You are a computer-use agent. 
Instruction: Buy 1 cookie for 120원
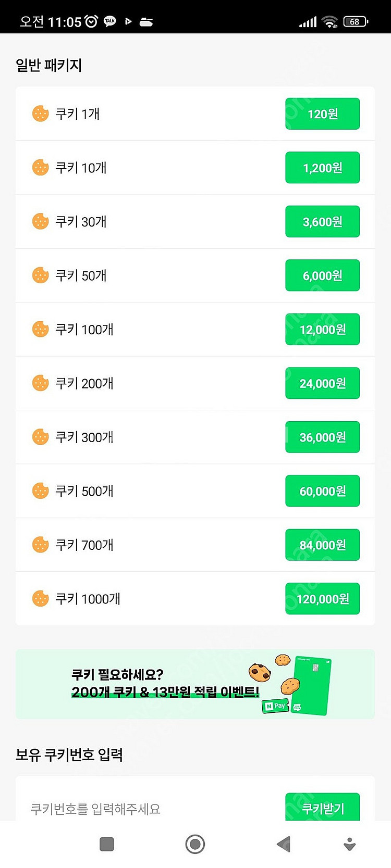point(323,114)
